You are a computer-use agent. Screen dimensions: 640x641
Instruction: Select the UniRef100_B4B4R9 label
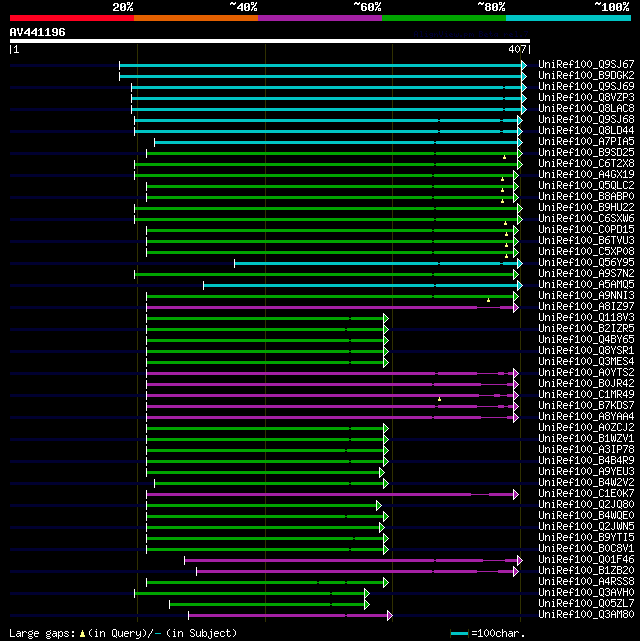[586, 461]
